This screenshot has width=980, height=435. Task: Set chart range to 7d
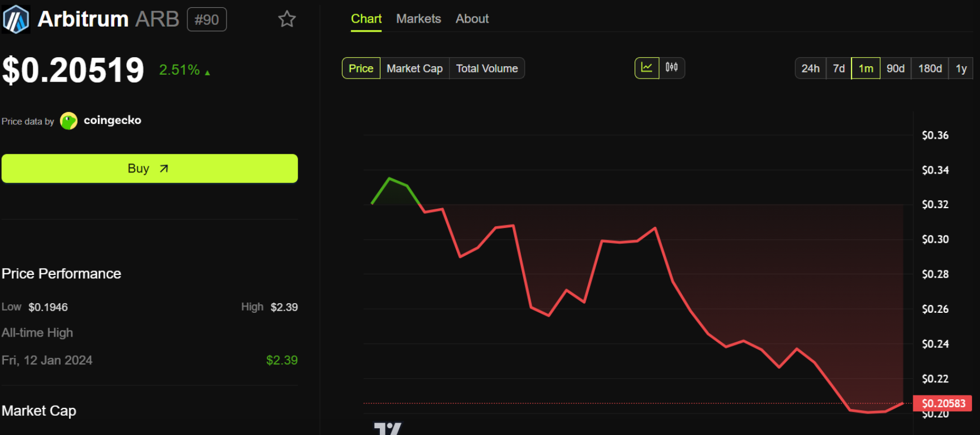(838, 68)
